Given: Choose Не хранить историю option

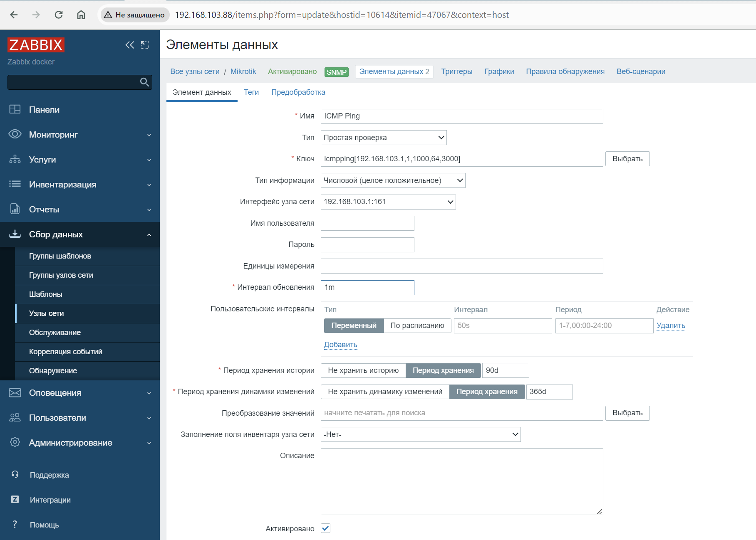Looking at the screenshot, I should pyautogui.click(x=363, y=370).
